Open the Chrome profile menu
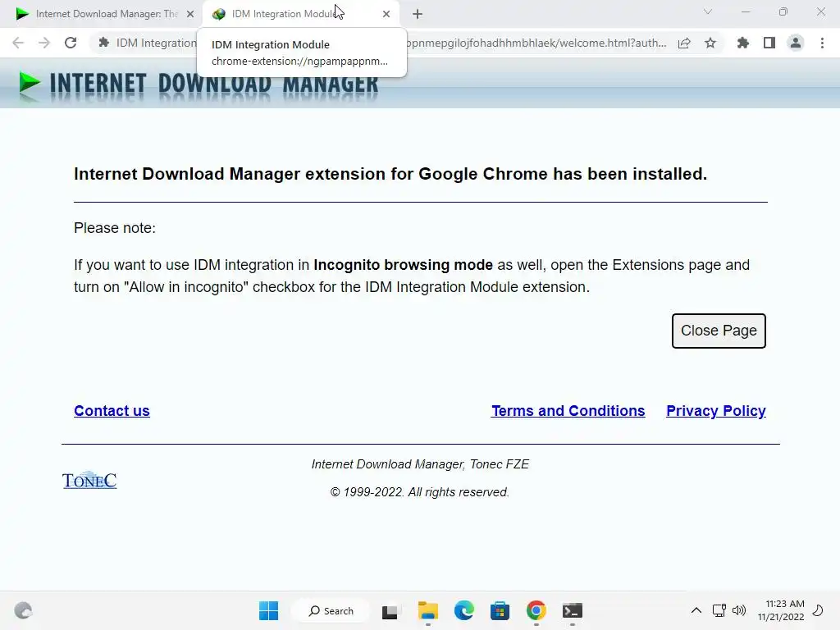The width and height of the screenshot is (840, 630). click(x=796, y=43)
